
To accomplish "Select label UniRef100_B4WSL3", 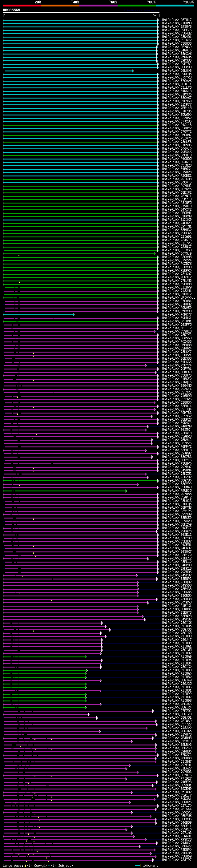I will point(177,91).
